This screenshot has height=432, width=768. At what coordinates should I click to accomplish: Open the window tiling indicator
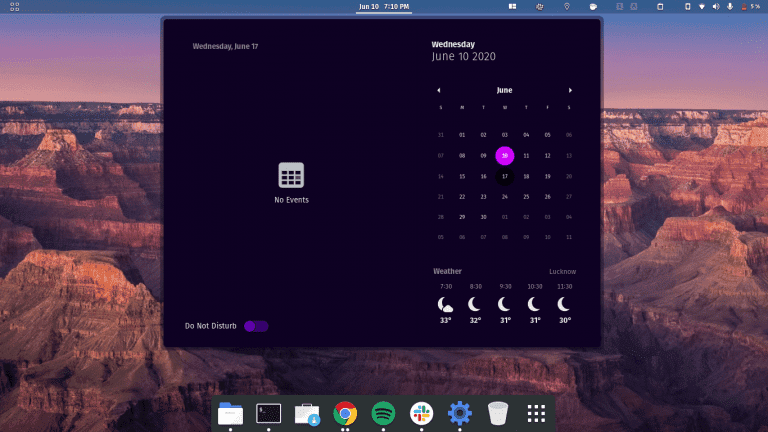[x=512, y=6]
